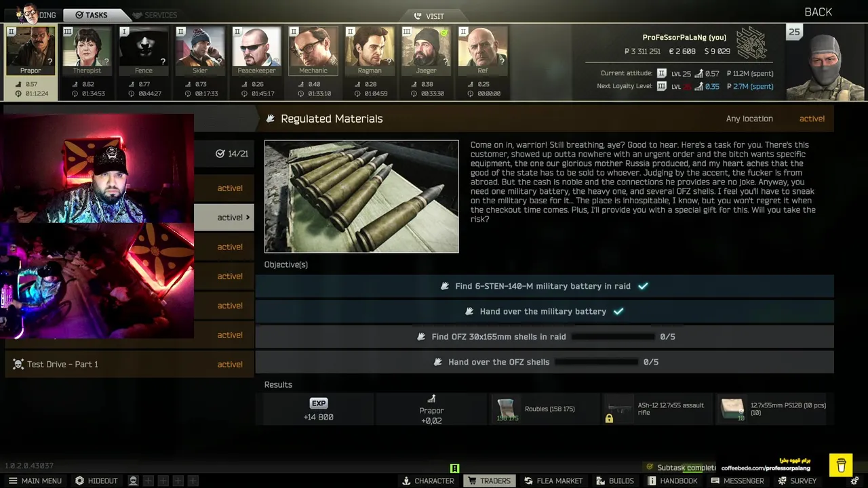The image size is (868, 488).
Task: Open the Flea Market
Action: point(553,481)
